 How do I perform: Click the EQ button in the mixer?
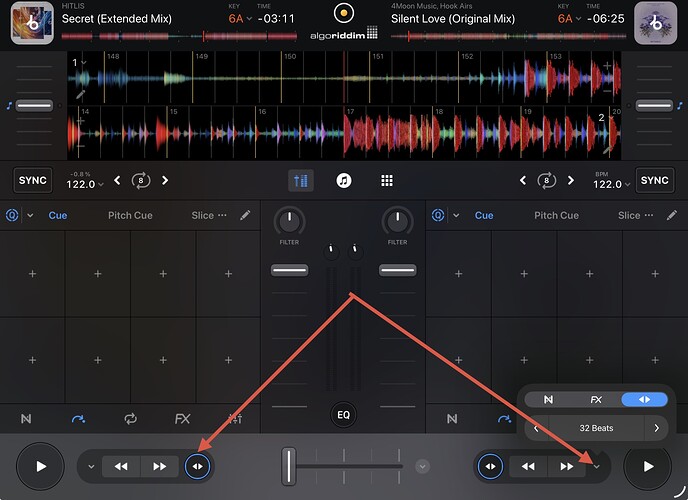coord(343,413)
